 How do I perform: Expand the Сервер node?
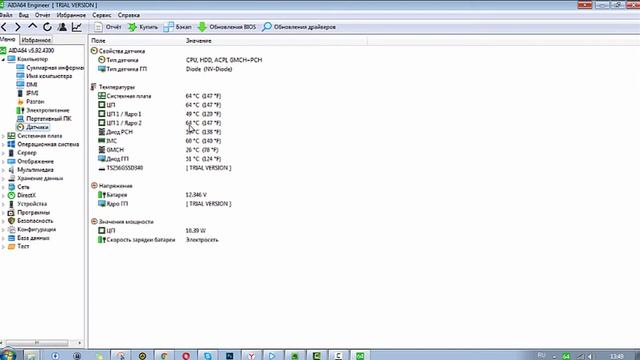click(3, 153)
